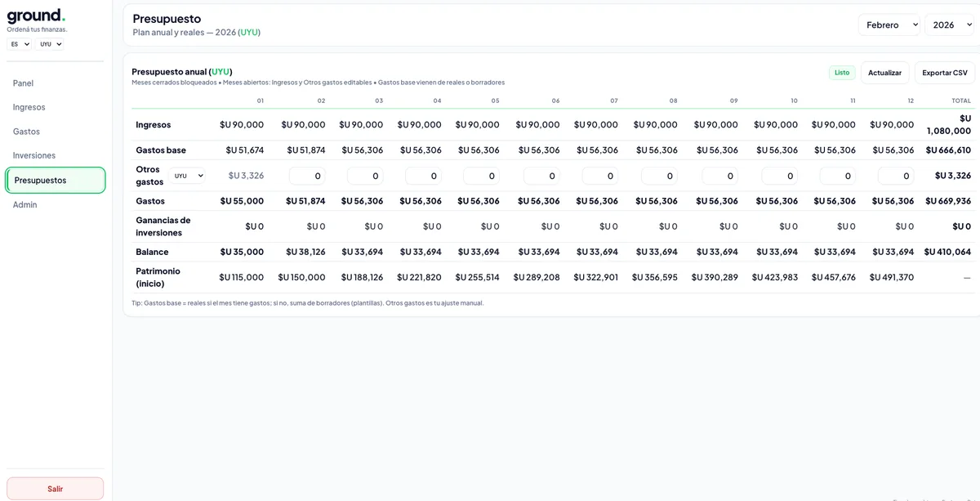
Task: Click the Actualizar button
Action: tap(884, 73)
